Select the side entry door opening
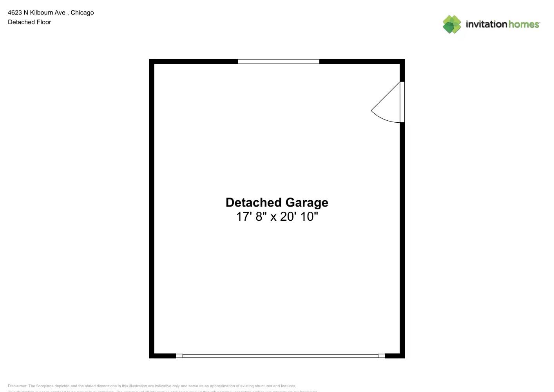 point(402,102)
